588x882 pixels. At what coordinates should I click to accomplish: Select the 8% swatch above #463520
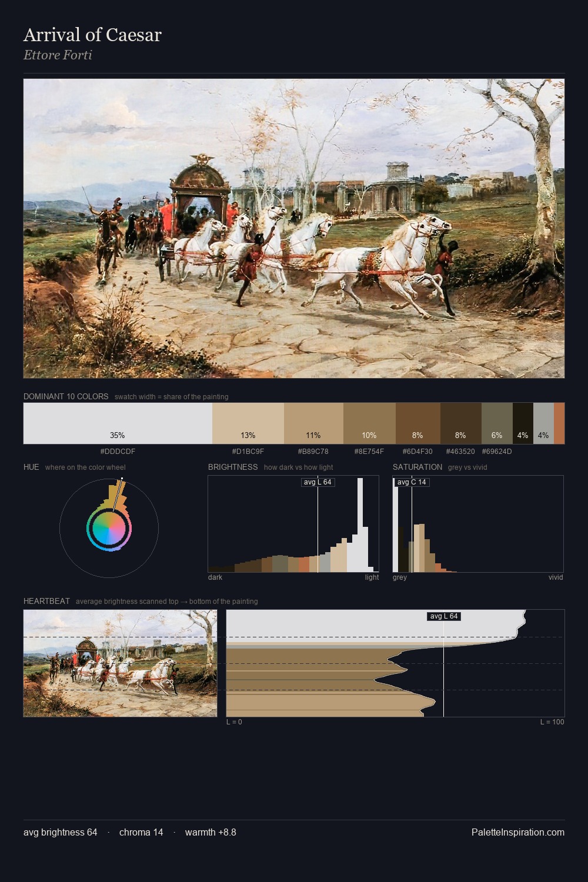[x=461, y=423]
